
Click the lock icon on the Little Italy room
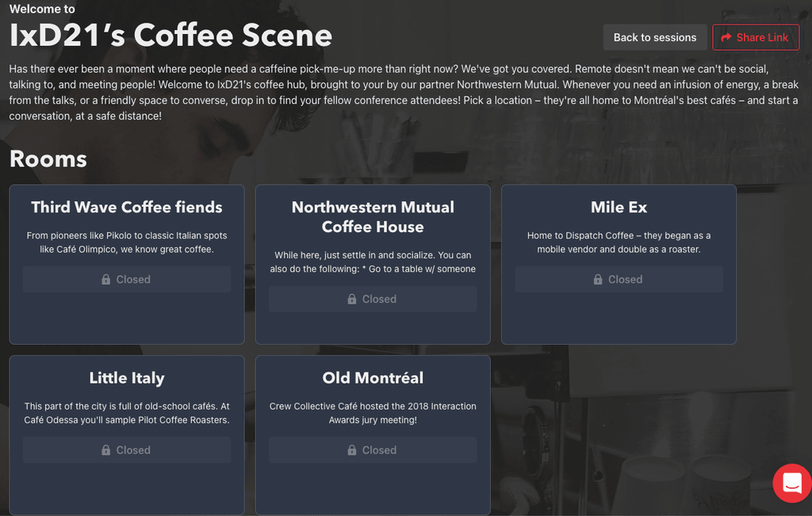[x=106, y=449]
